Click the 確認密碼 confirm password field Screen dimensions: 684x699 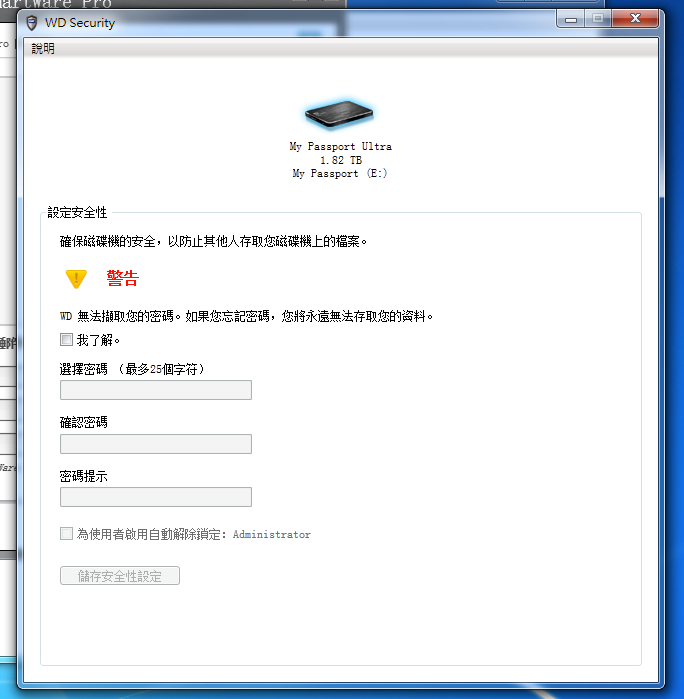click(155, 444)
